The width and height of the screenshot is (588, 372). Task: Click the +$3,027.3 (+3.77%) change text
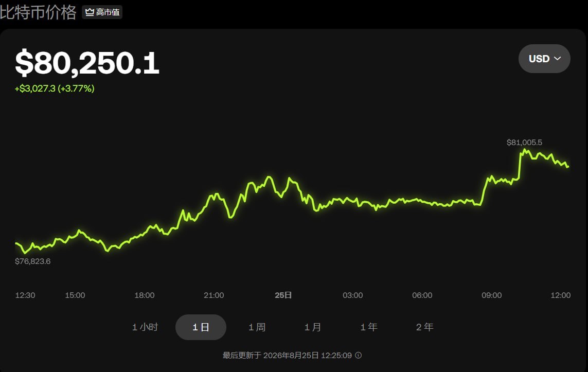click(x=55, y=88)
